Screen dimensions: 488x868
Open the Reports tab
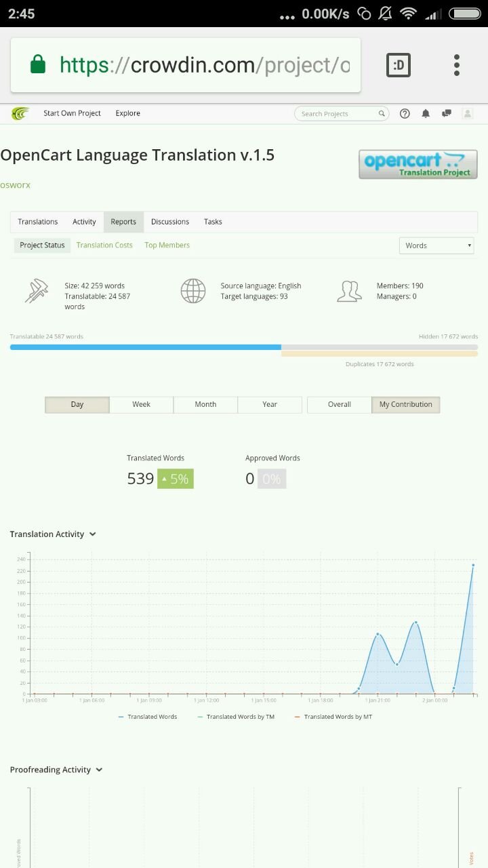pyautogui.click(x=123, y=222)
